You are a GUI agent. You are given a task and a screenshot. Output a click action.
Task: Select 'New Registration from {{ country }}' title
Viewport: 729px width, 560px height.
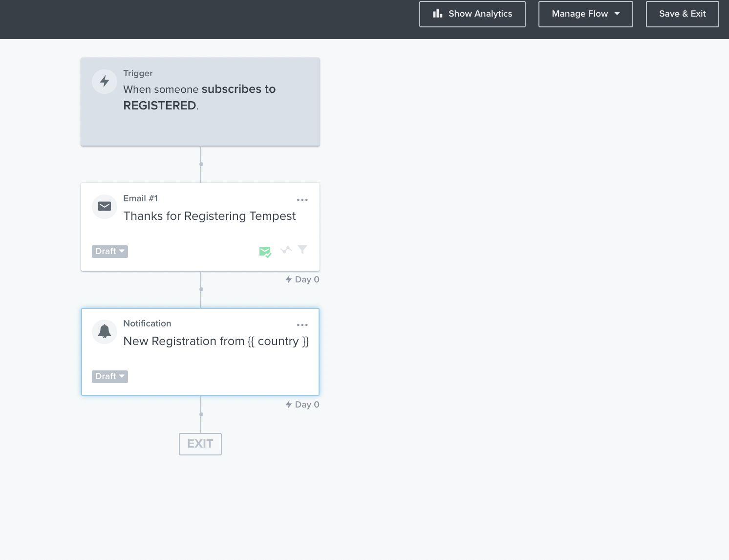[216, 341]
